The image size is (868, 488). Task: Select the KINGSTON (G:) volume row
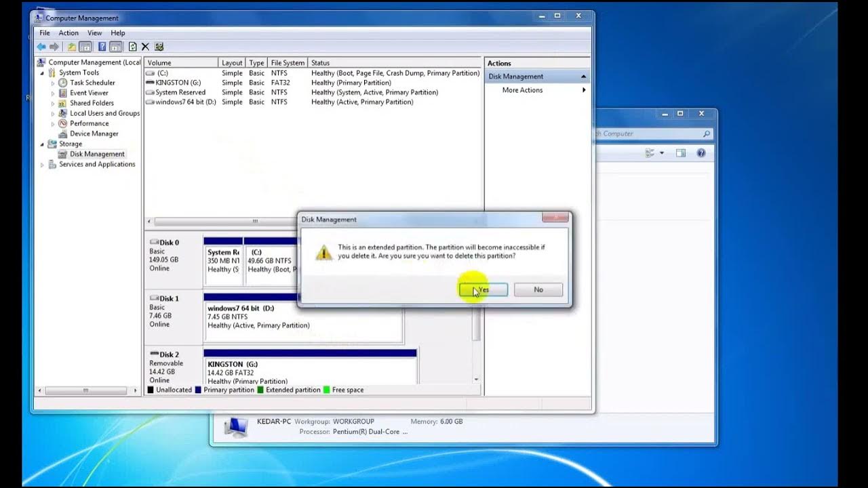(x=313, y=83)
